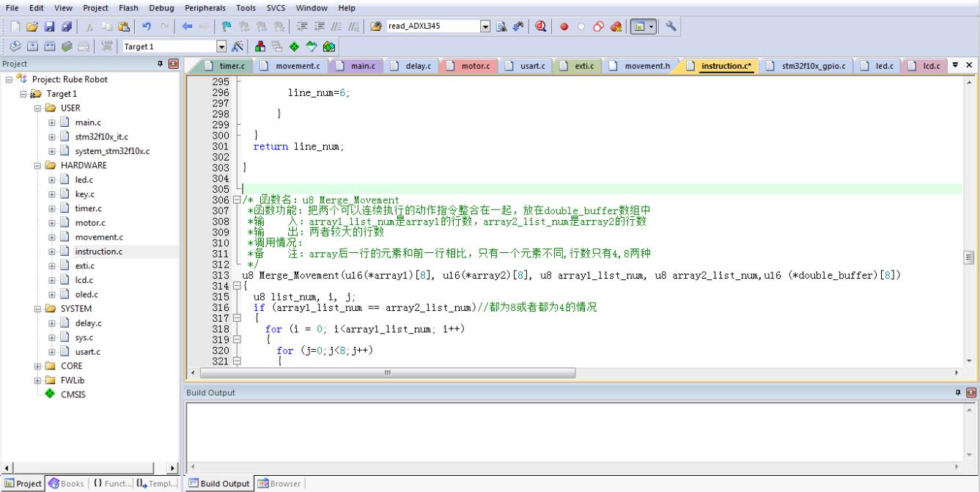Switch to Functions tab in the Project panel
The height and width of the screenshot is (492, 980).
[x=110, y=484]
